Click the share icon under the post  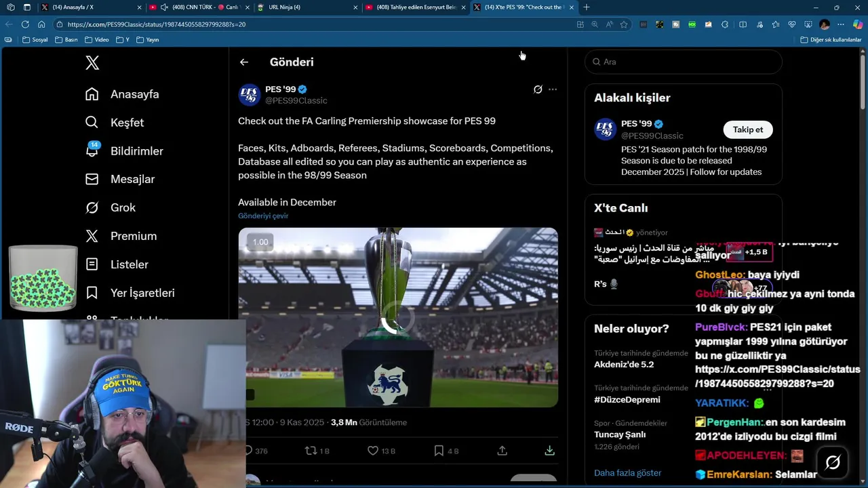click(502, 451)
